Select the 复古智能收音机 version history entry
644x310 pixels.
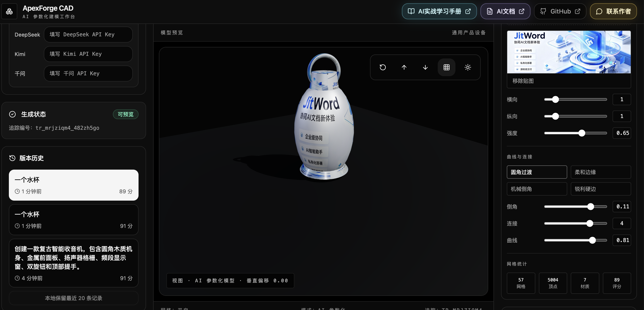point(74,263)
